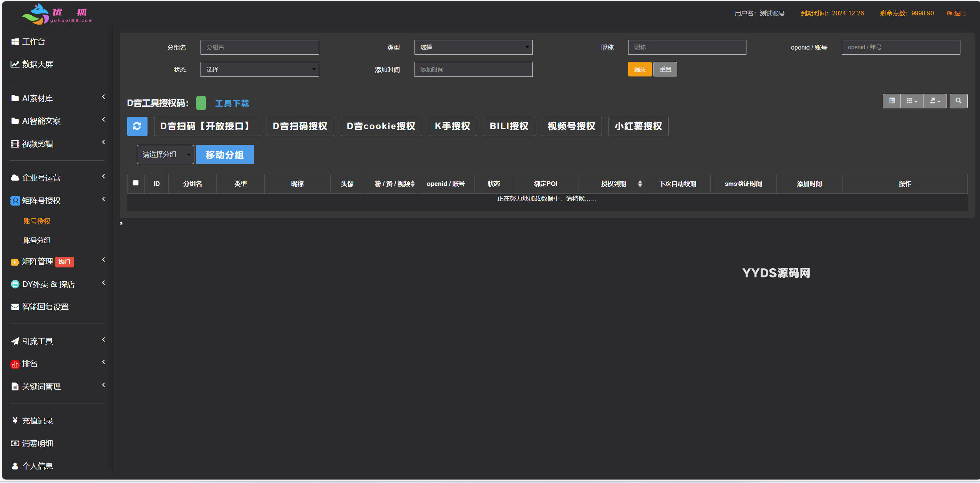The width and height of the screenshot is (980, 483).
Task: Check the select-all checkbox in table header
Action: point(136,183)
